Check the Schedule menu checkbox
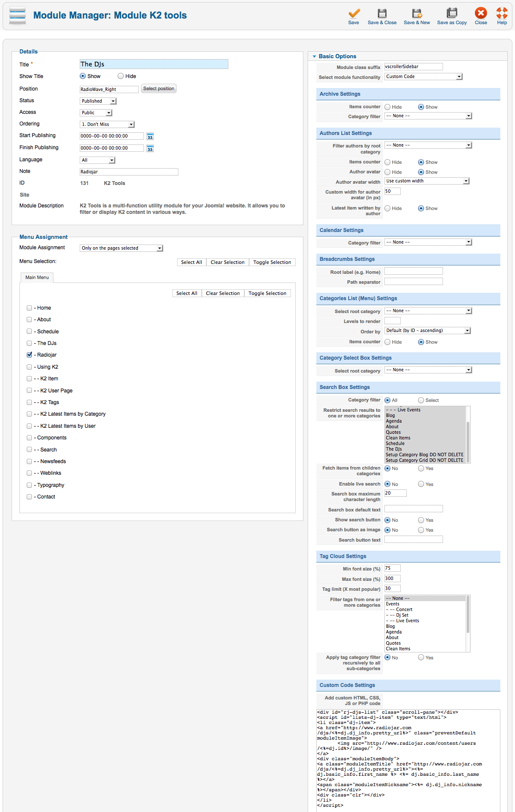Image resolution: width=515 pixels, height=812 pixels. tap(29, 332)
